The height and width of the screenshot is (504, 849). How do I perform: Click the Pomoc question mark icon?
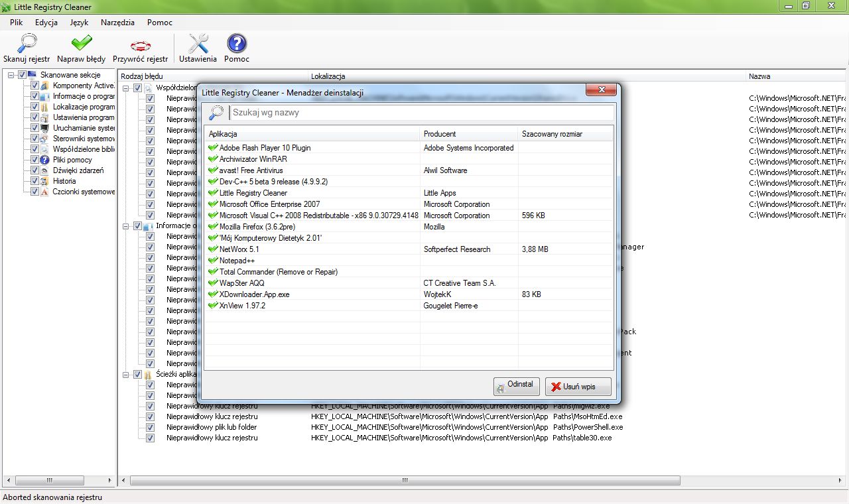237,43
